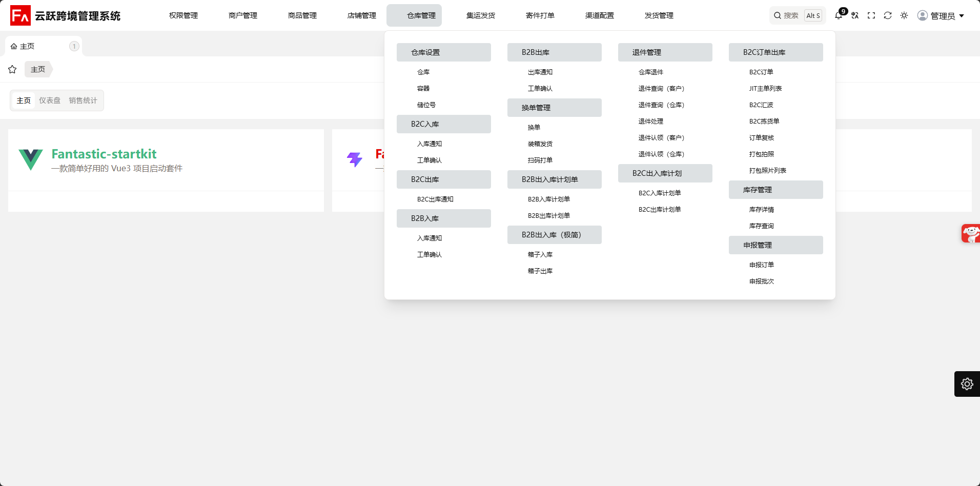Click the B2B入库 group header
Image resolution: width=980 pixels, height=486 pixels.
tap(444, 218)
